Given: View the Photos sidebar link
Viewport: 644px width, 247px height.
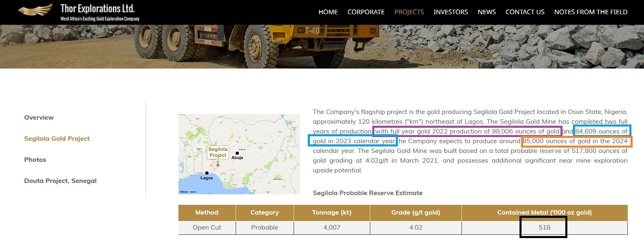Looking at the screenshot, I should click(35, 160).
